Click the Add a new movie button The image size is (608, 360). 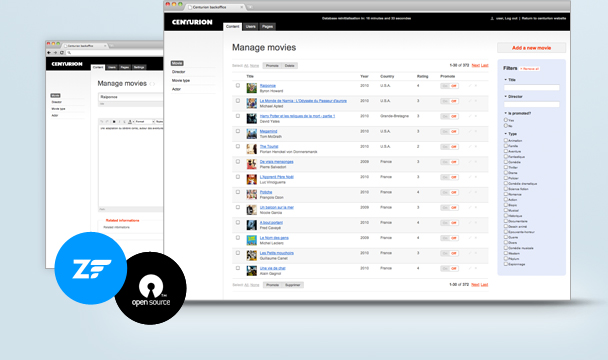click(x=531, y=48)
